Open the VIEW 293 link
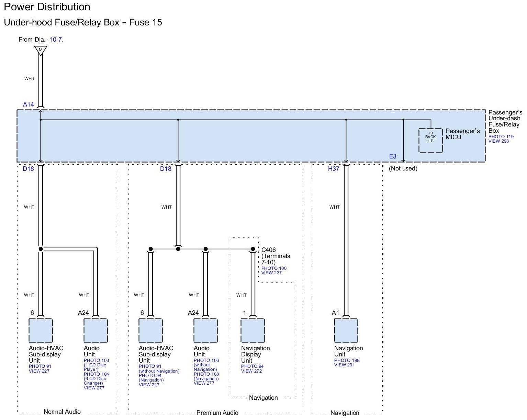 498,141
